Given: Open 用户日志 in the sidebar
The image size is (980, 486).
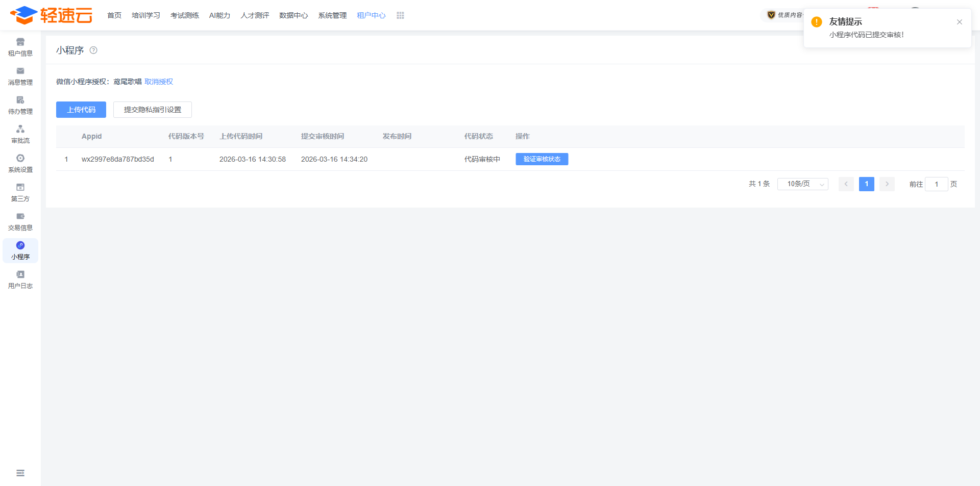Looking at the screenshot, I should [20, 275].
